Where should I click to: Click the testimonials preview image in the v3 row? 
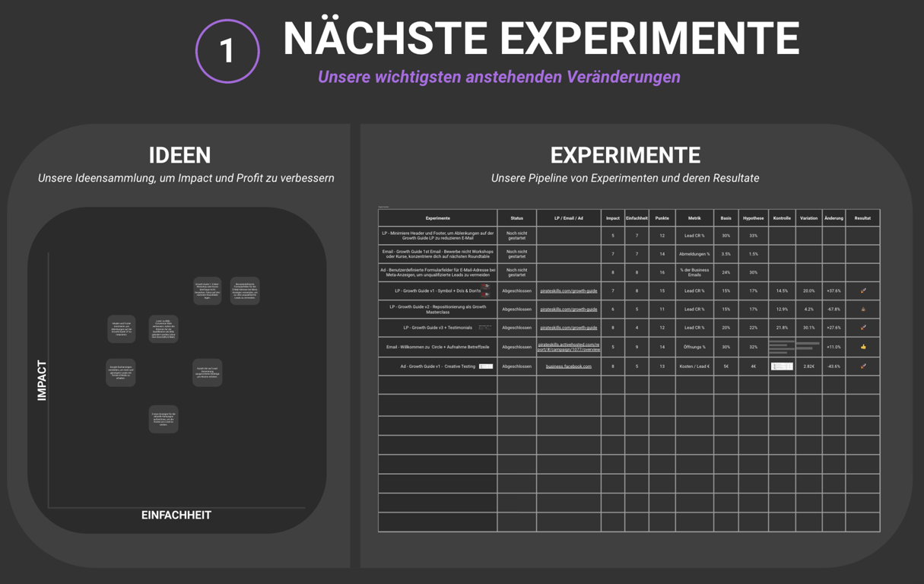[x=484, y=327]
